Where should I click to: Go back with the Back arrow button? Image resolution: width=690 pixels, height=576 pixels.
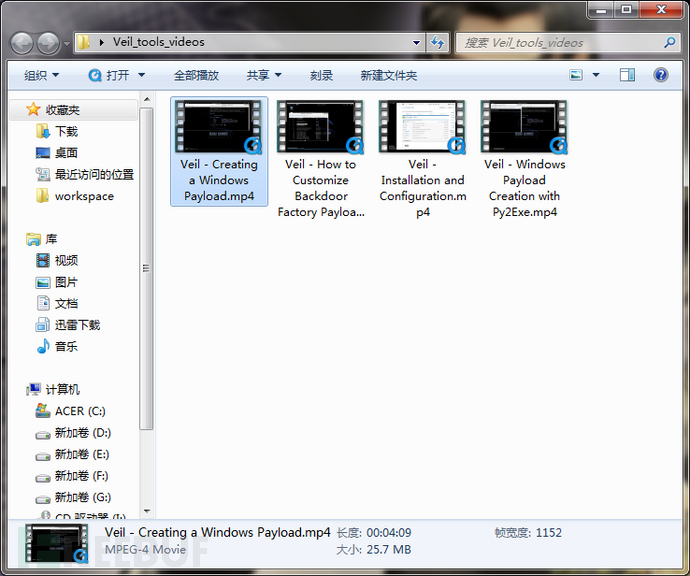tap(22, 43)
